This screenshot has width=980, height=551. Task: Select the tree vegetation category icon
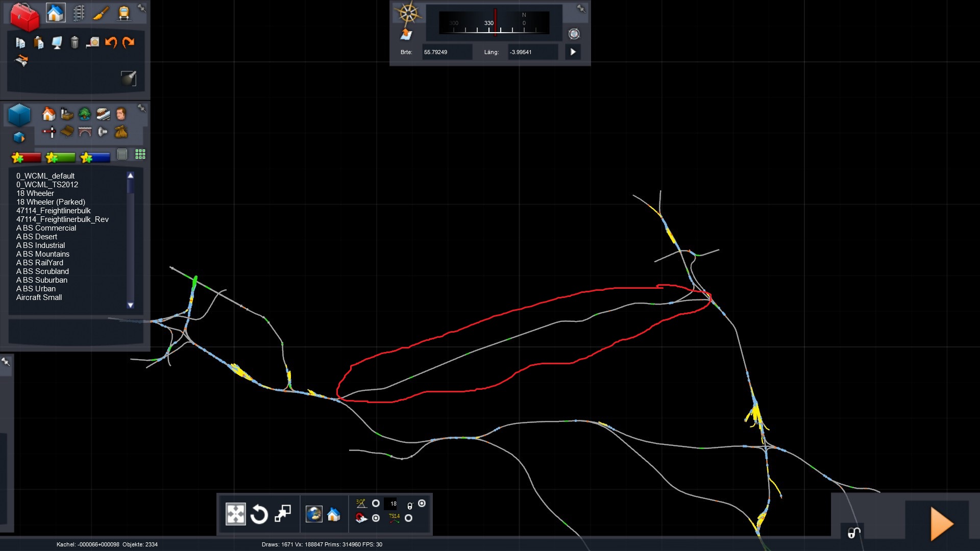click(x=85, y=114)
